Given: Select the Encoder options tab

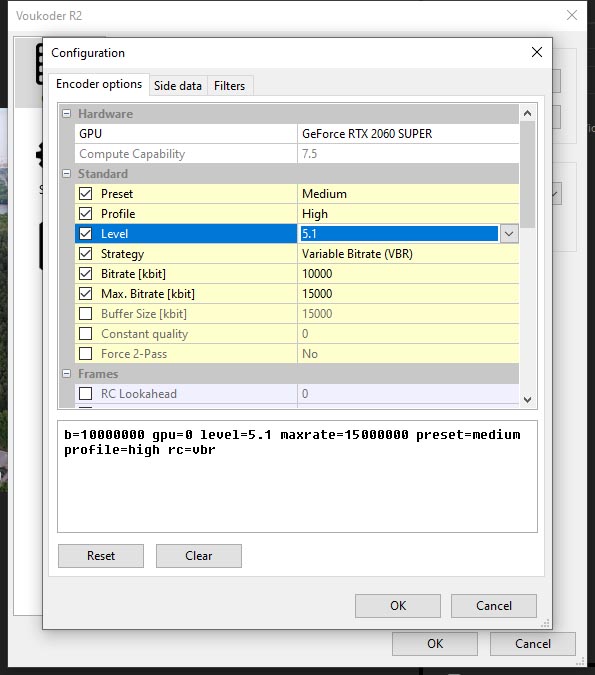Looking at the screenshot, I should [99, 84].
